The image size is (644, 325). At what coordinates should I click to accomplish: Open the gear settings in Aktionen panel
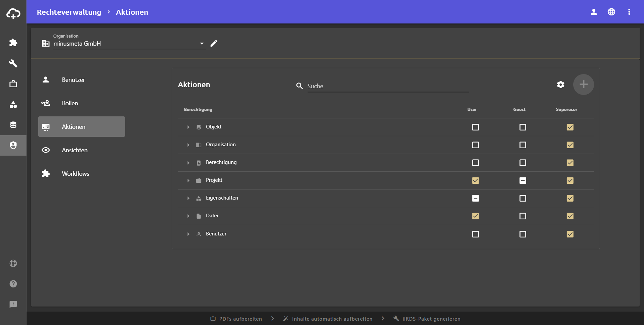click(560, 85)
